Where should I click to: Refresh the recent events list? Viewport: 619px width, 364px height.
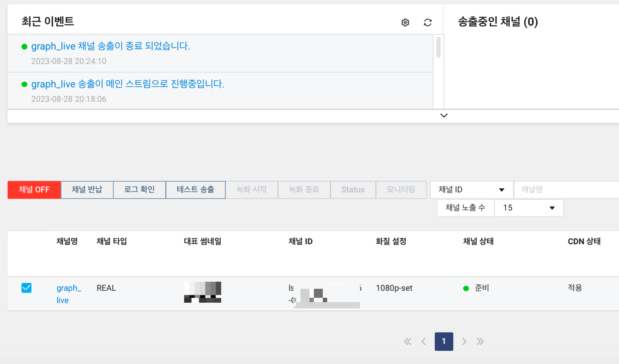pyautogui.click(x=428, y=23)
